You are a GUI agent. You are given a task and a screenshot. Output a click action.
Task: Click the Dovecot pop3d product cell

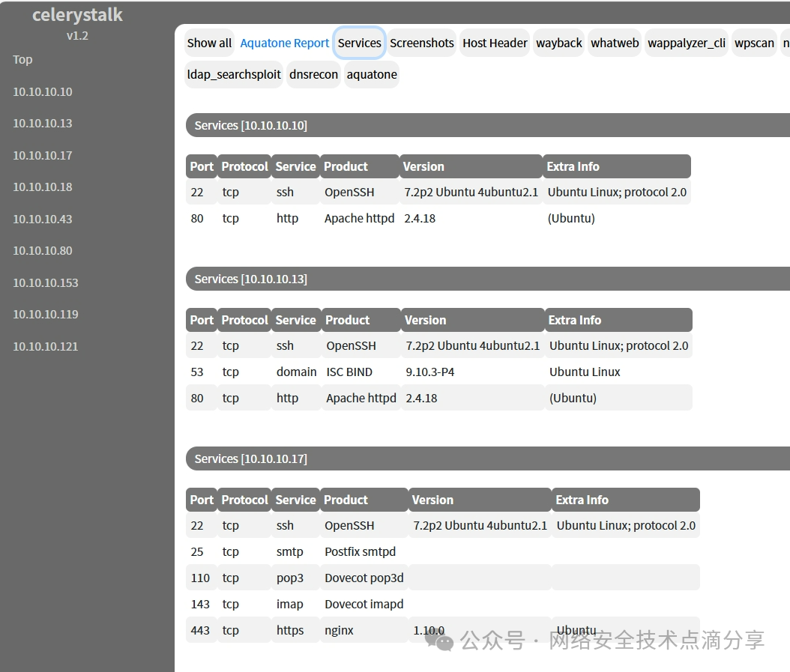click(364, 578)
